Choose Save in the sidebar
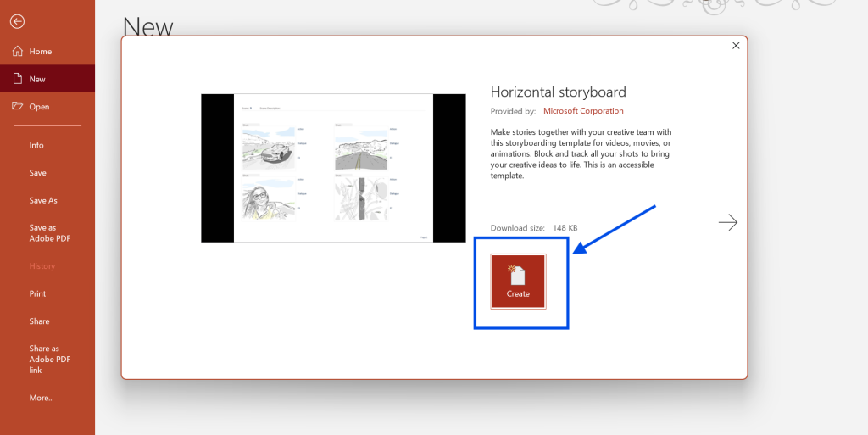 tap(37, 173)
